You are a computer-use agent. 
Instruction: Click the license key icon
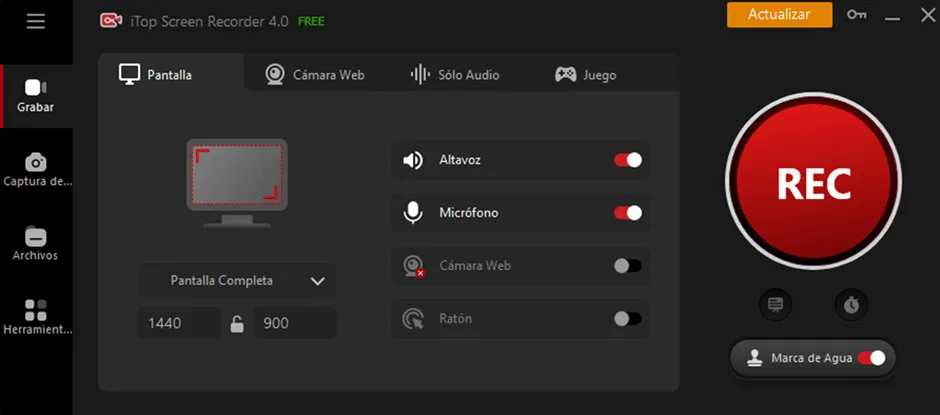pyautogui.click(x=856, y=15)
